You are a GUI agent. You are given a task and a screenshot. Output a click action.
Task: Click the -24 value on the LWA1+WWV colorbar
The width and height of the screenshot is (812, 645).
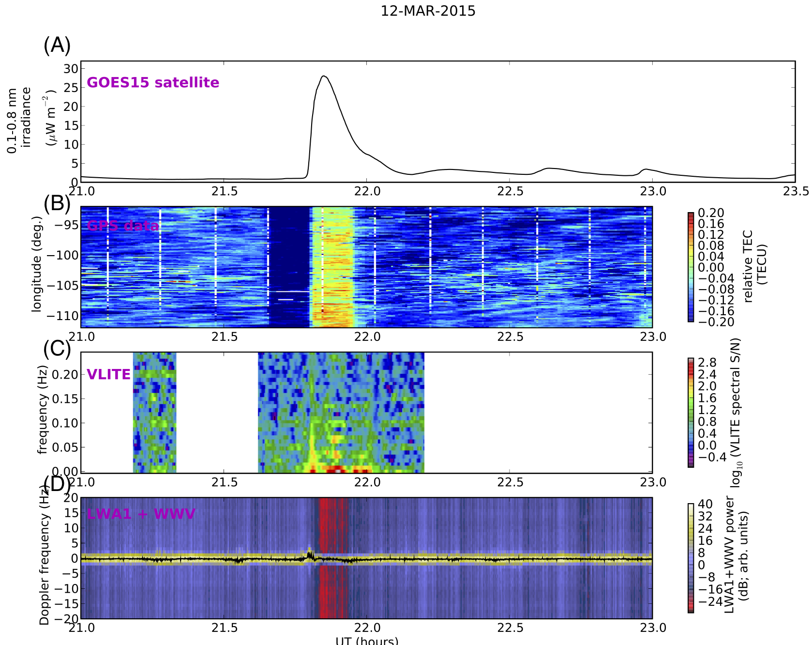pyautogui.click(x=710, y=601)
